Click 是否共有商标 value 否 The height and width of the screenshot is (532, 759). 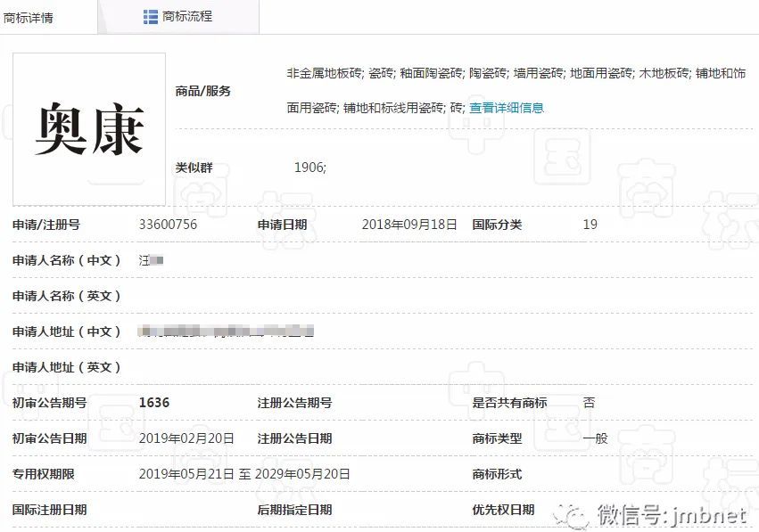589,403
